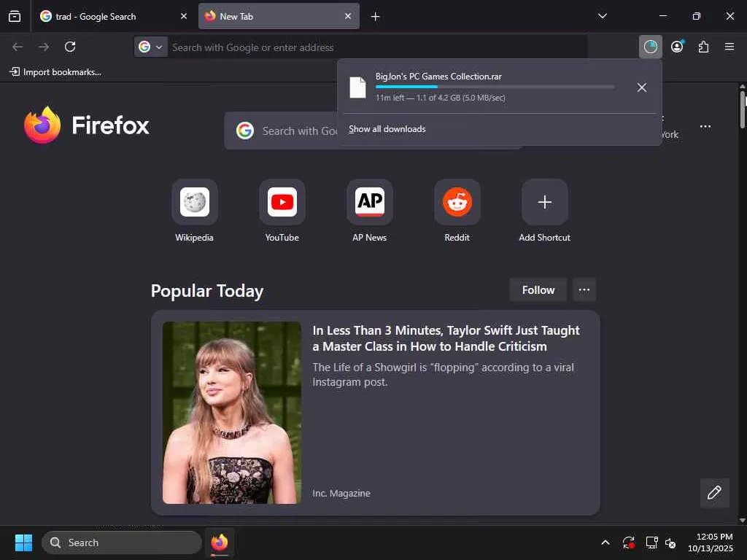Click the muted volume tray icon
Image resolution: width=747 pixels, height=560 pixels.
tap(670, 542)
